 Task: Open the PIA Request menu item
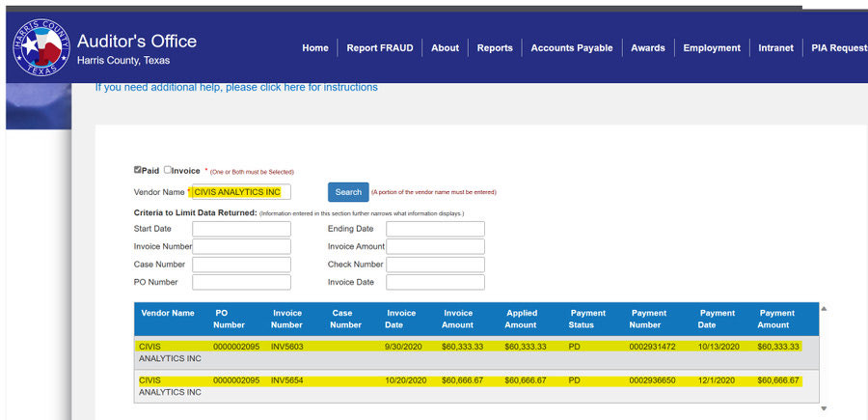point(839,48)
